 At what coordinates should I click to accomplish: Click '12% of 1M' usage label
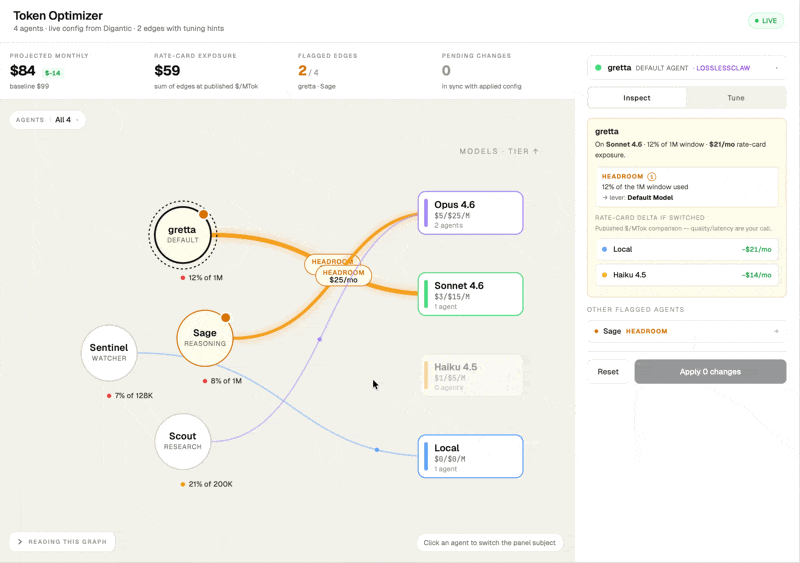tap(205, 278)
